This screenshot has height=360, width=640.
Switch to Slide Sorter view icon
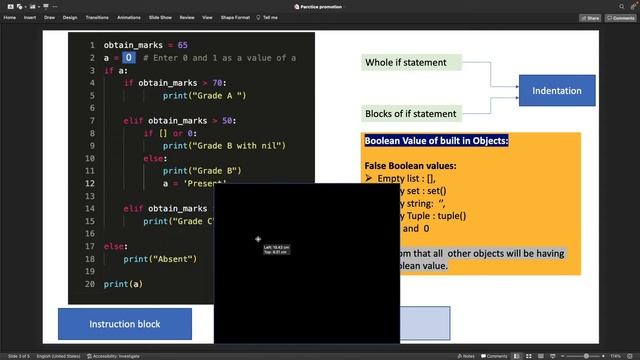coord(529,356)
